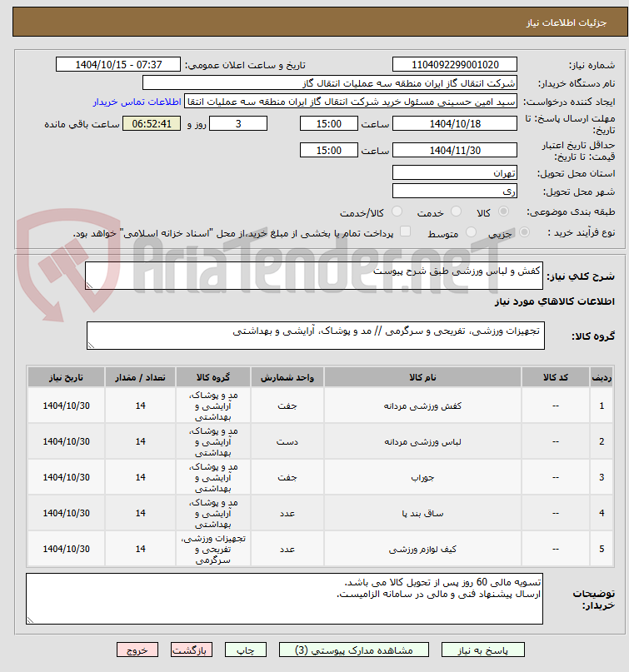The height and width of the screenshot is (672, 629).
Task: Click the buyer organization name field
Action: (329, 83)
